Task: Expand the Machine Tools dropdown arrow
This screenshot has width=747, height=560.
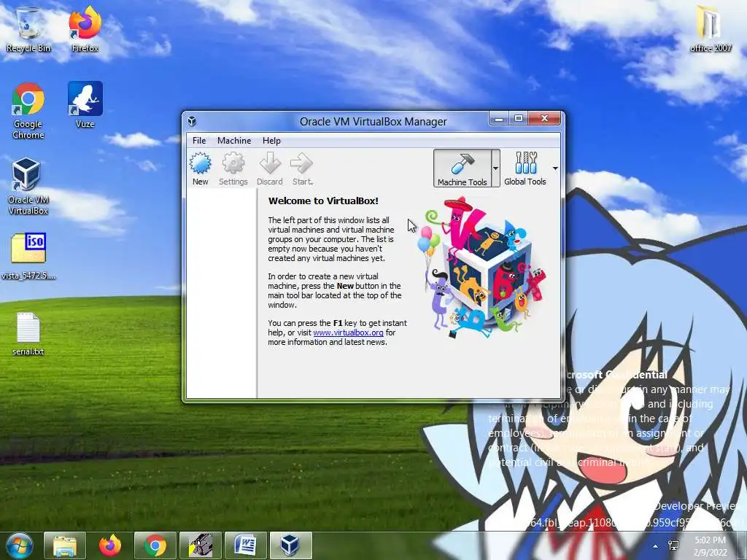Action: tap(495, 168)
